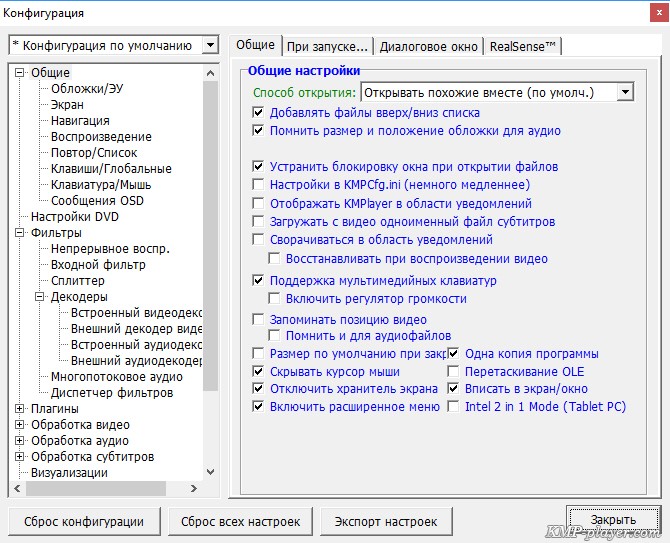Image resolution: width=670 pixels, height=543 pixels.
Task: Click the "Сброс конфигурации" button
Action: pyautogui.click(x=84, y=522)
